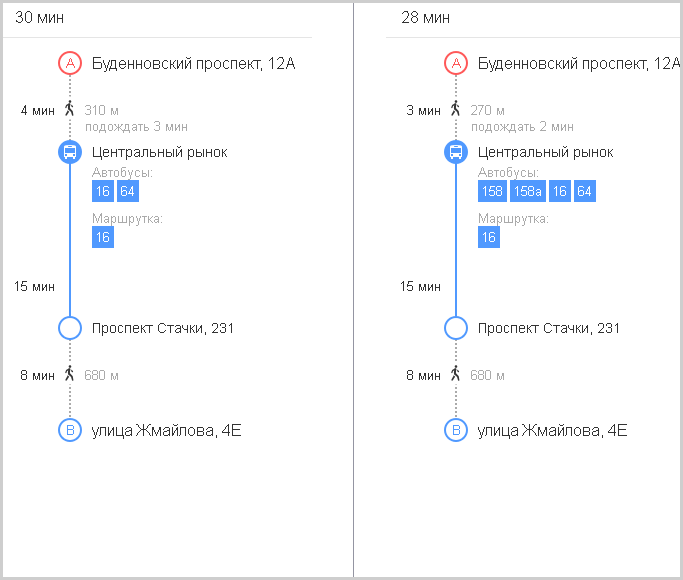Select маршрутка 16 badge in the 28 мин route
This screenshot has height=580, width=683.
coord(489,237)
